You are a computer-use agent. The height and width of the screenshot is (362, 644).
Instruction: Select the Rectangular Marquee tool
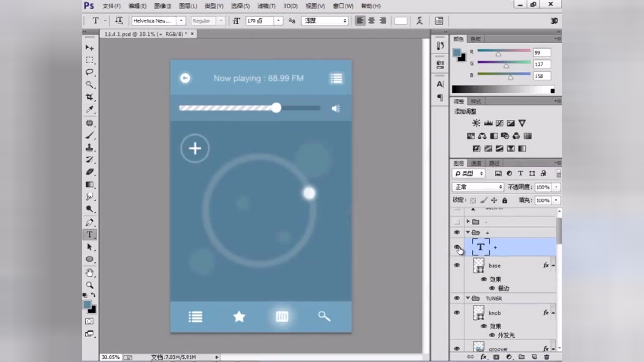click(90, 60)
